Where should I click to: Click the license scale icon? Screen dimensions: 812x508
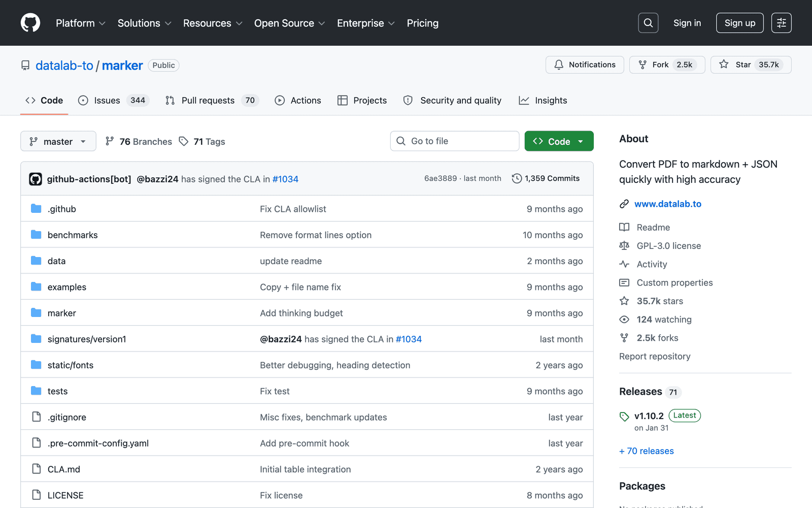click(x=624, y=246)
